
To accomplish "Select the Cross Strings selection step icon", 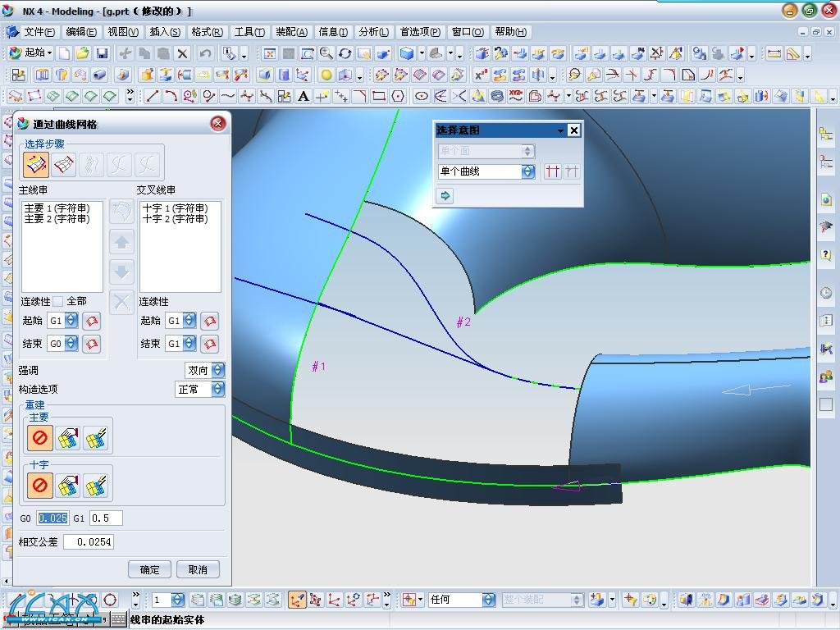I will click(65, 165).
